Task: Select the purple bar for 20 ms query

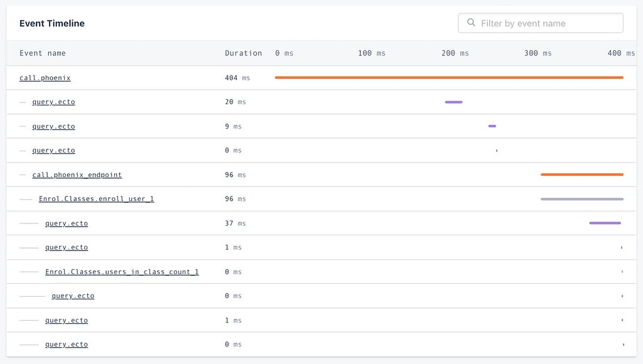Action: point(453,102)
